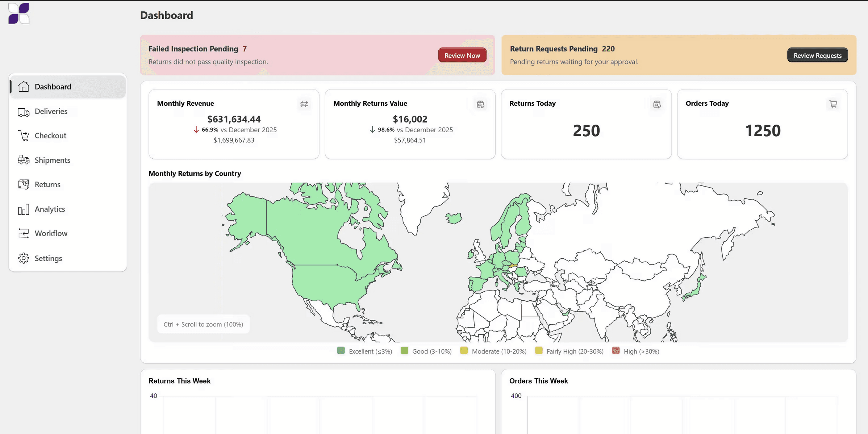This screenshot has height=434, width=868.
Task: Open Shipments using the shipping truck icon
Action: [x=23, y=160]
